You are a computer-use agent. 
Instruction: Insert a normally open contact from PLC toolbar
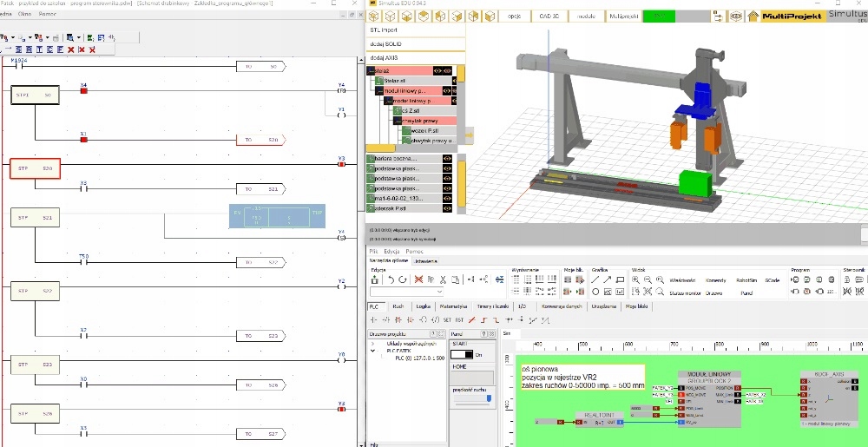tap(373, 319)
